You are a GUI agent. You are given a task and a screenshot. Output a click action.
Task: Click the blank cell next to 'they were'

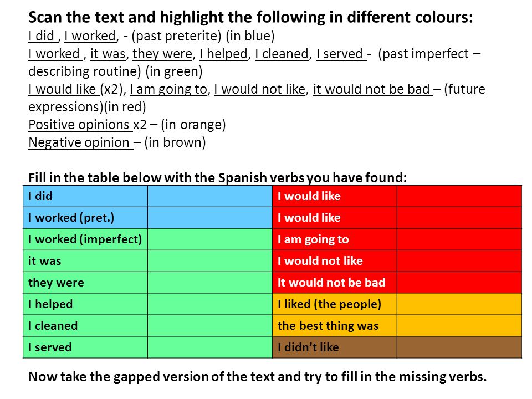210,282
